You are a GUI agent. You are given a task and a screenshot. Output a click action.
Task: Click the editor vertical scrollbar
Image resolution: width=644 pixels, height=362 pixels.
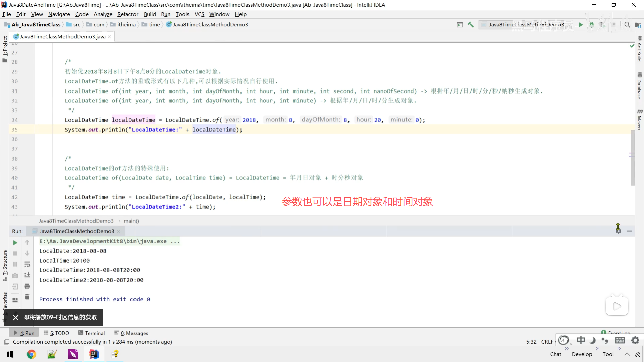point(633,158)
